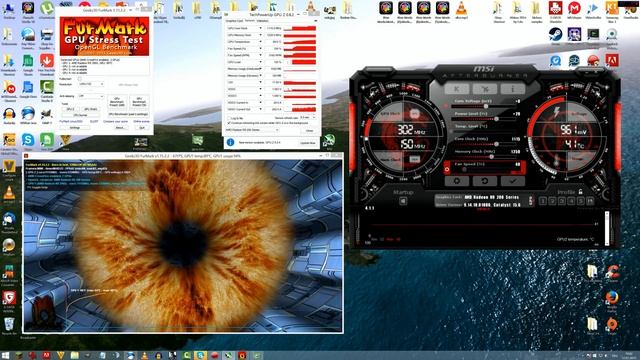Screen dimensions: 640x360
Task: Open GPU Load sensor dropdown in GPU-Z
Action: click(260, 62)
